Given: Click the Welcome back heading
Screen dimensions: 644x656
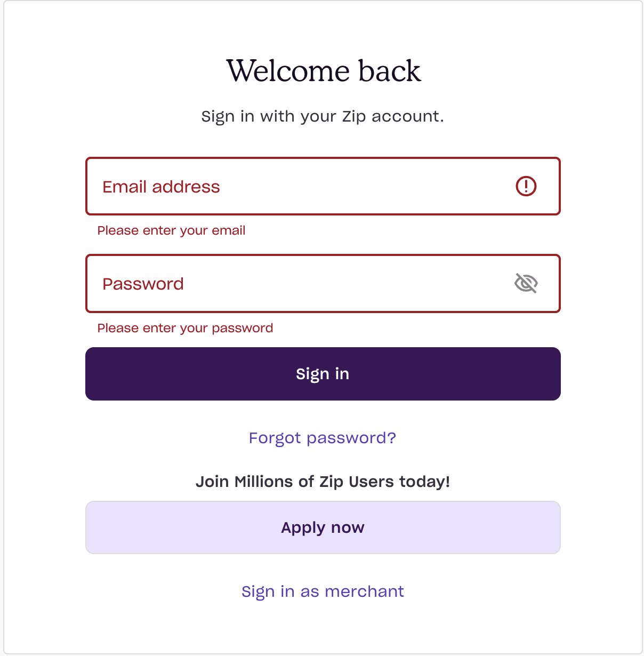Looking at the screenshot, I should pos(323,71).
